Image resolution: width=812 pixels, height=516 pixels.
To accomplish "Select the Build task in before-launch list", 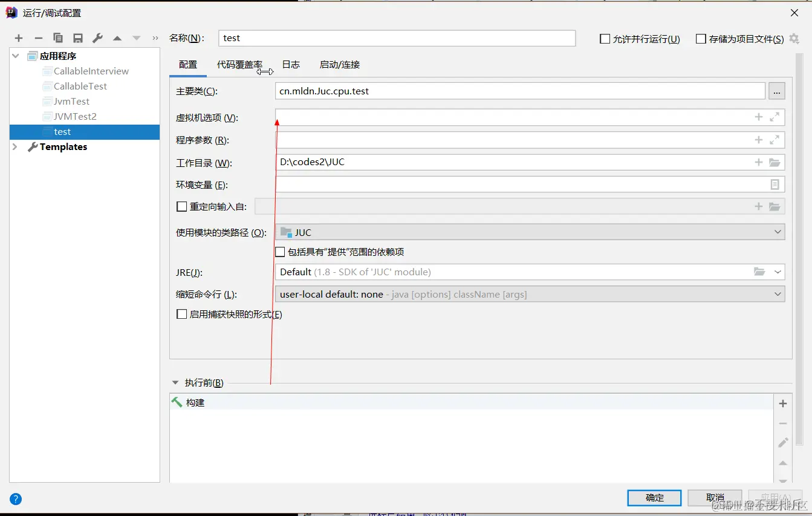I will [x=472, y=402].
